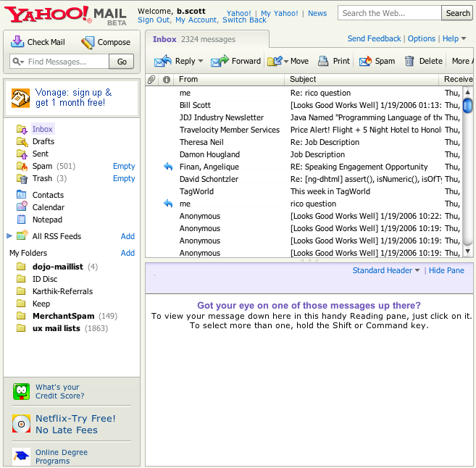Empty the Spam folder
Image resolution: width=476 pixels, height=468 pixels.
(x=124, y=166)
